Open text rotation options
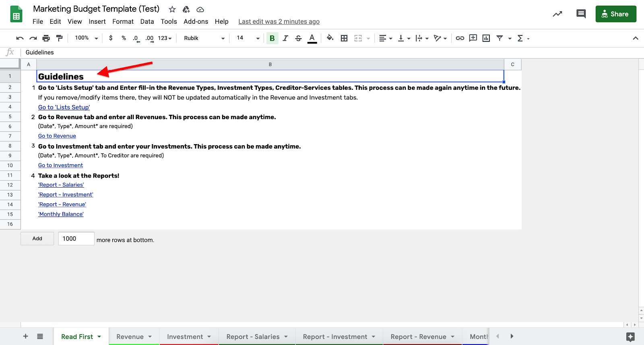The image size is (644, 345). point(440,38)
